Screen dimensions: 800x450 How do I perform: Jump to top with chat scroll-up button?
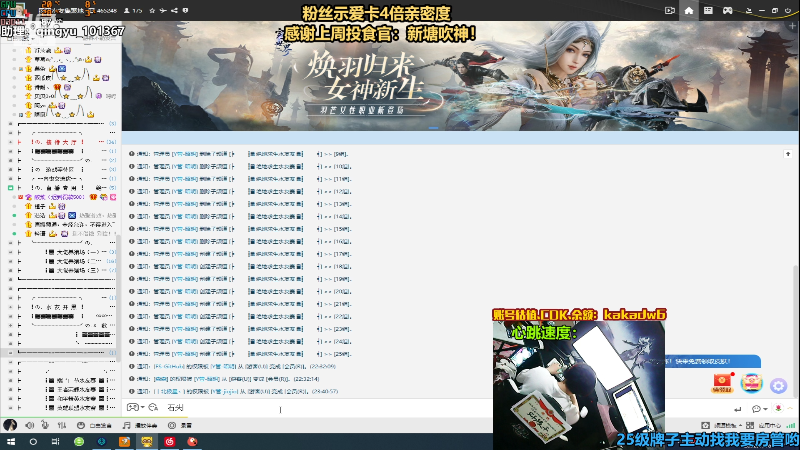click(788, 154)
